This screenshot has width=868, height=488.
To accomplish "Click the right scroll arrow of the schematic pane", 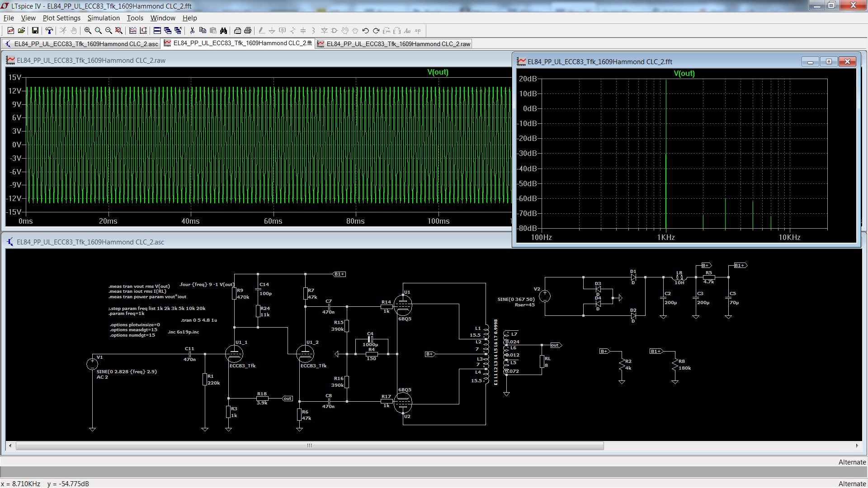I will pyautogui.click(x=857, y=446).
